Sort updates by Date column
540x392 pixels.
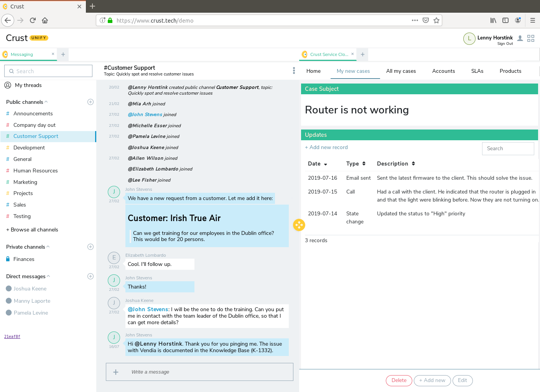[x=318, y=164]
